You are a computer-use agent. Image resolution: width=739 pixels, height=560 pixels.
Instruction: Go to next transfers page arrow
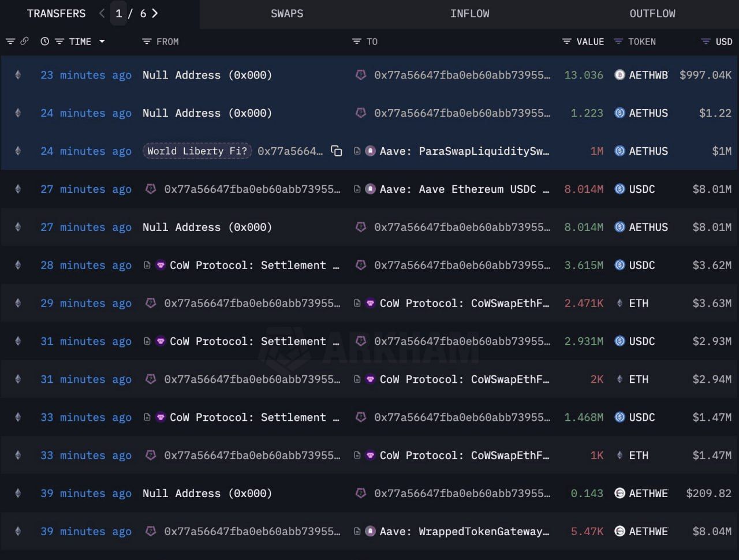(155, 13)
